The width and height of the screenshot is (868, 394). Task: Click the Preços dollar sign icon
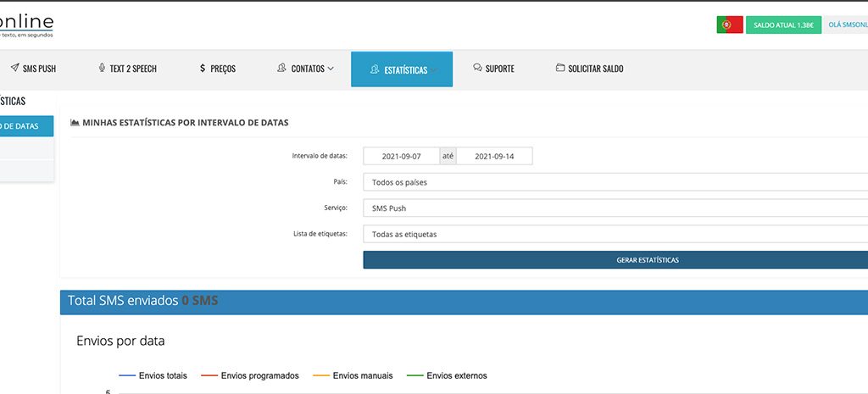pyautogui.click(x=202, y=69)
